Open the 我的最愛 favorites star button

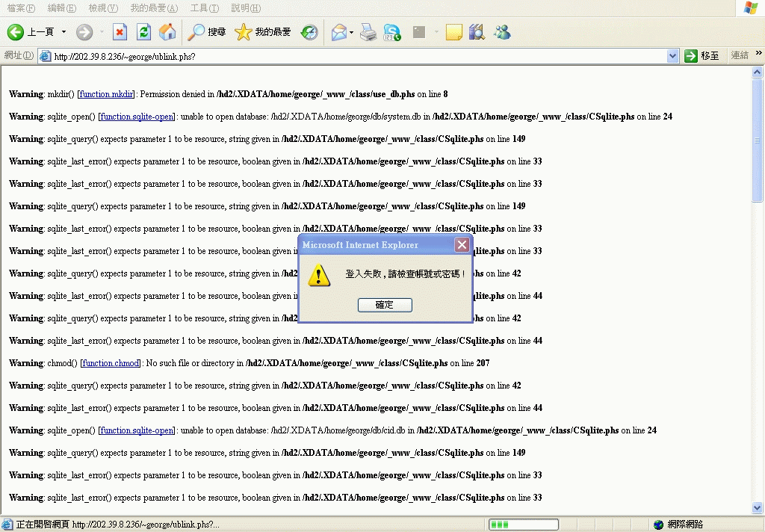(262, 32)
